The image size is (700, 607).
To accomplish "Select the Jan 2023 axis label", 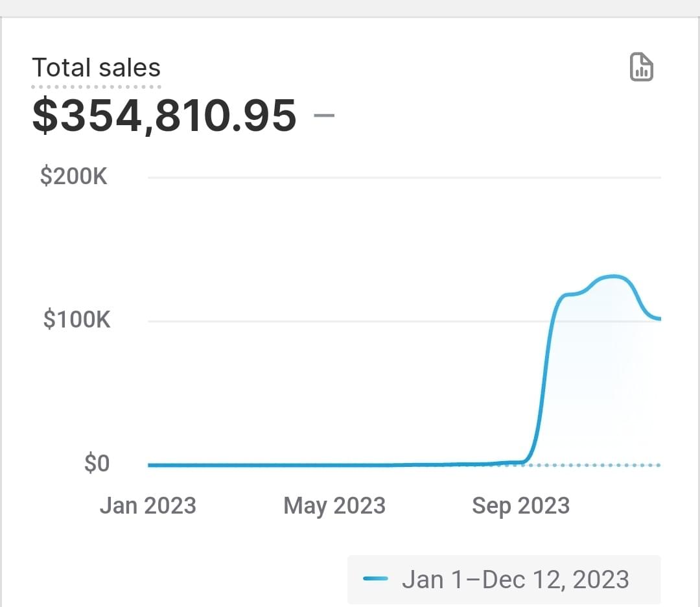I will 148,506.
